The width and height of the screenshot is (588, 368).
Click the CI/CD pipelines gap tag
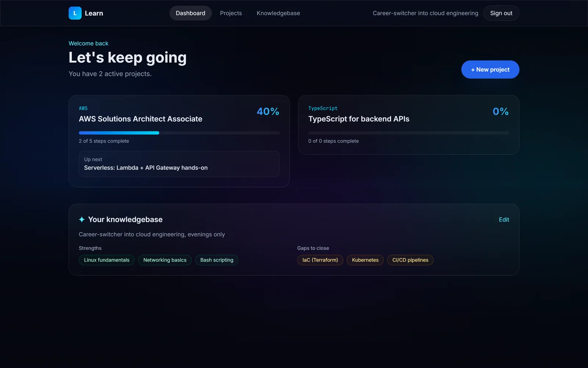tap(410, 260)
